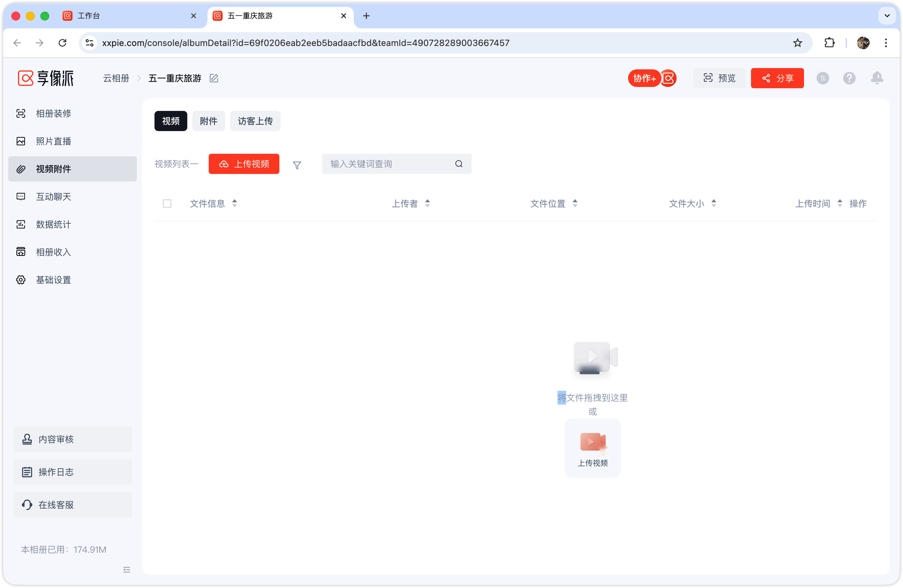
Task: Edit the album name with the pencil icon
Action: tap(214, 78)
